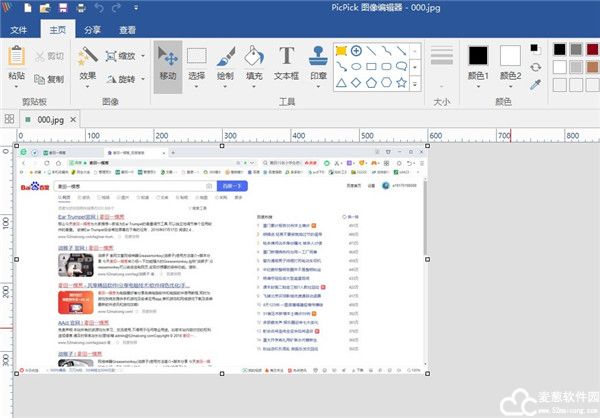Expand the Rotate (旋转) dropdown arrow
This screenshot has width=600, height=418.
[x=141, y=79]
